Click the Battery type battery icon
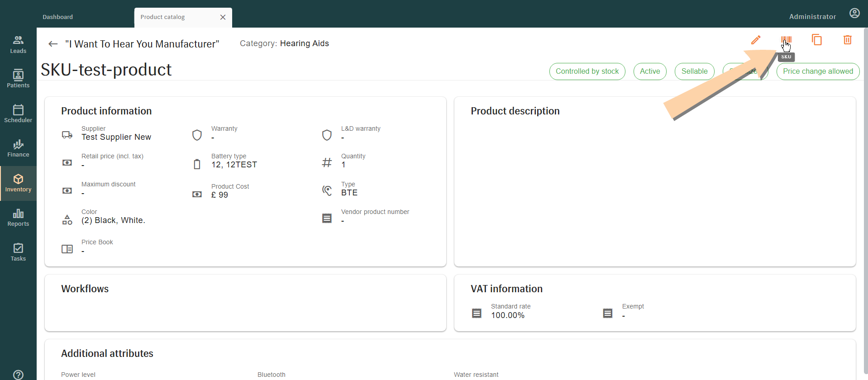Viewport: 868px width, 380px height. pos(197,164)
